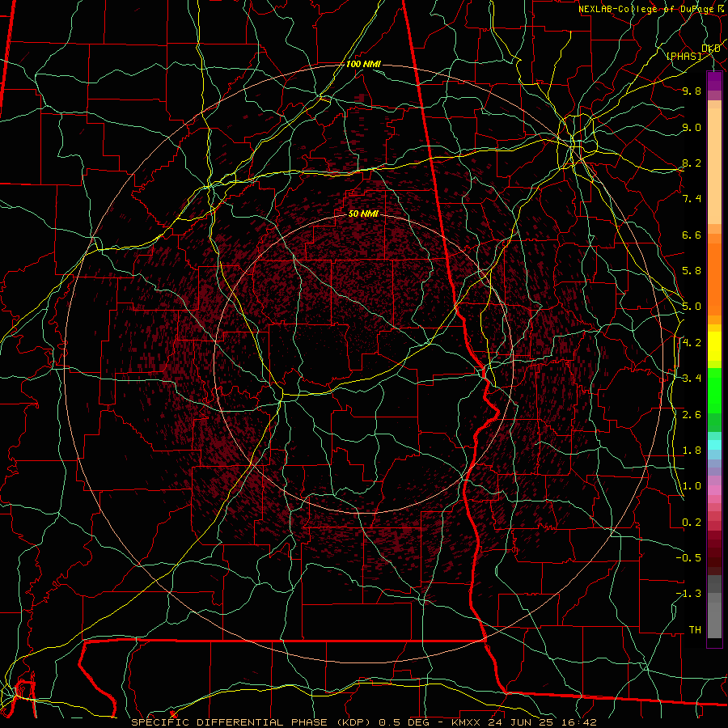Image resolution: width=728 pixels, height=728 pixels.
Task: Click the 9.8 value on the color scale
Action: coord(692,91)
